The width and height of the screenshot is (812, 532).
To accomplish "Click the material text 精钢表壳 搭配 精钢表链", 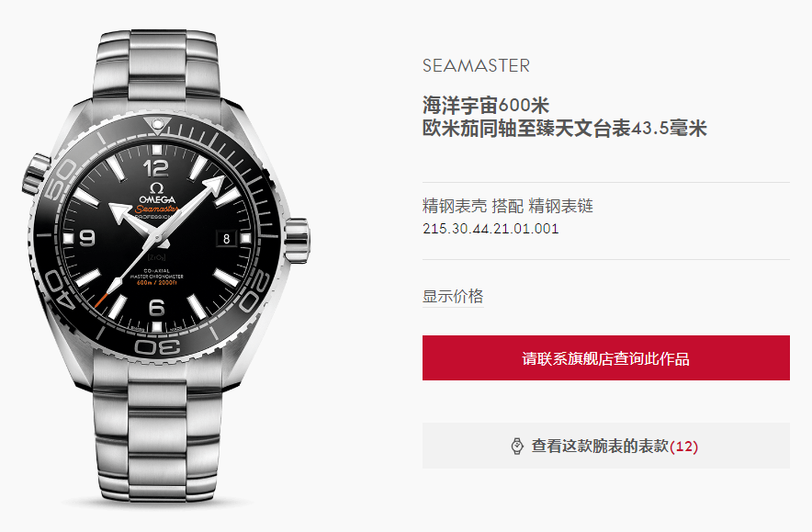I will tap(507, 206).
